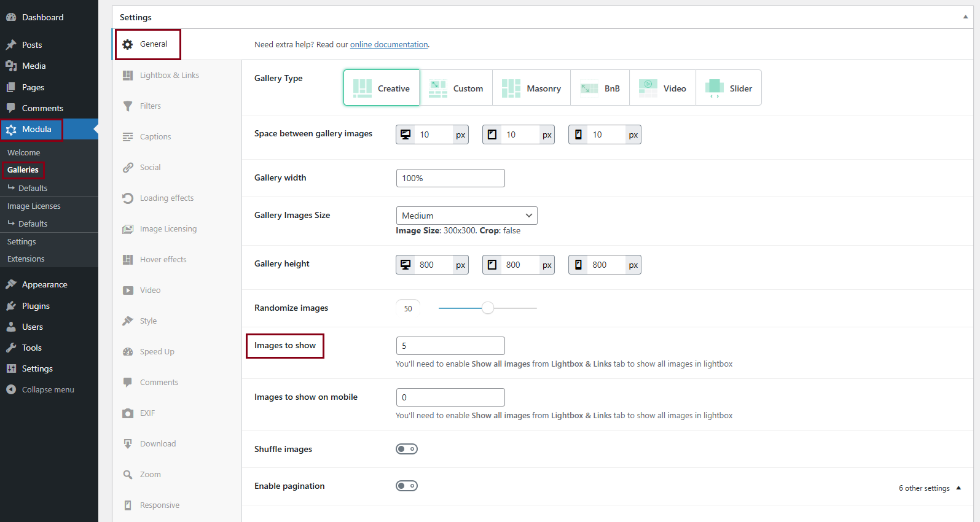
Task: Enable the Shuffle images toggle
Action: tap(407, 449)
